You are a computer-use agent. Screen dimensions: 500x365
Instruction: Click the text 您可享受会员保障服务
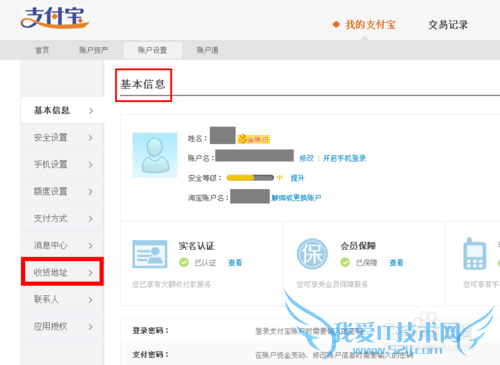(332, 284)
